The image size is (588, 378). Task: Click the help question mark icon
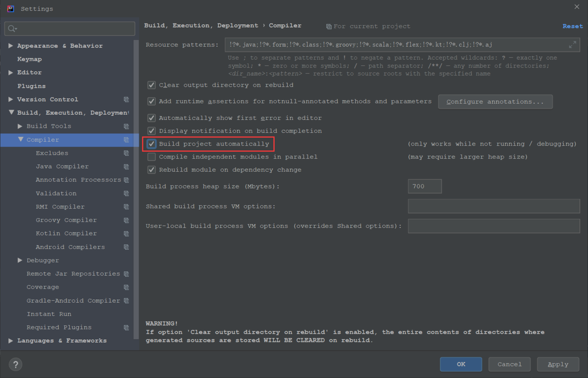click(15, 364)
